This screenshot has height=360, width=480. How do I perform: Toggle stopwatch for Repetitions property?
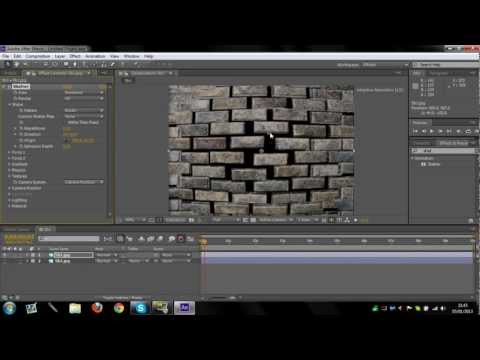[x=21, y=128]
